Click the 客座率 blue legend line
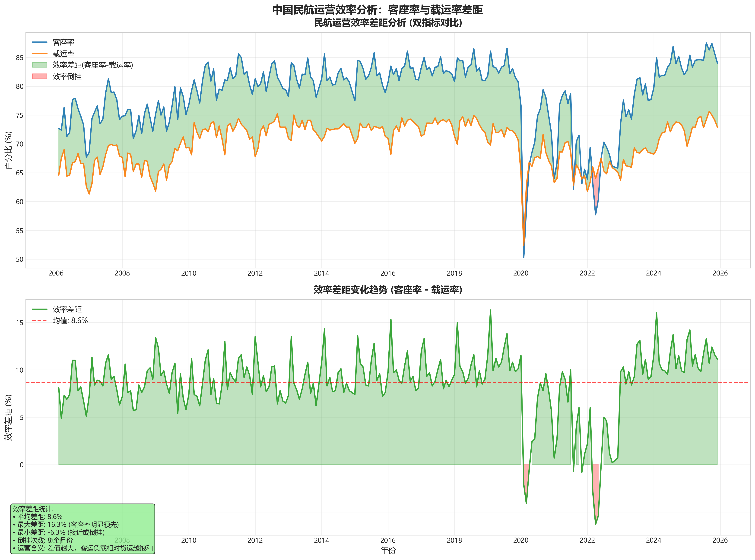755x560 pixels. (x=39, y=42)
